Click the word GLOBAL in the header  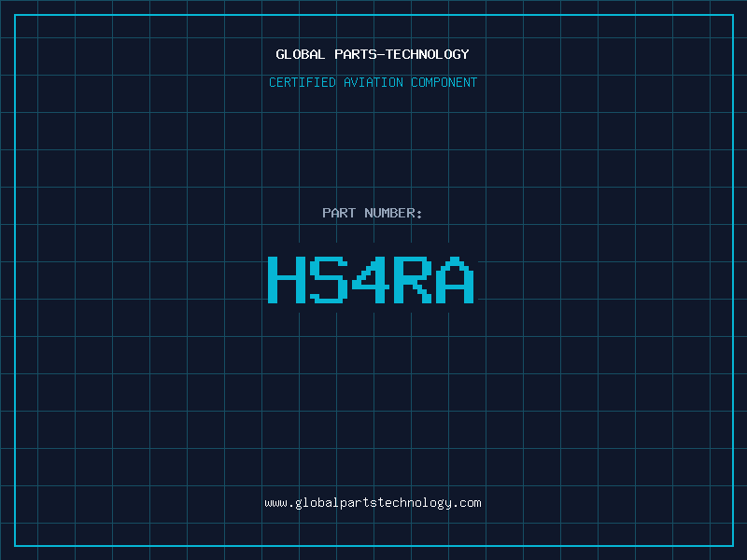pyautogui.click(x=301, y=54)
